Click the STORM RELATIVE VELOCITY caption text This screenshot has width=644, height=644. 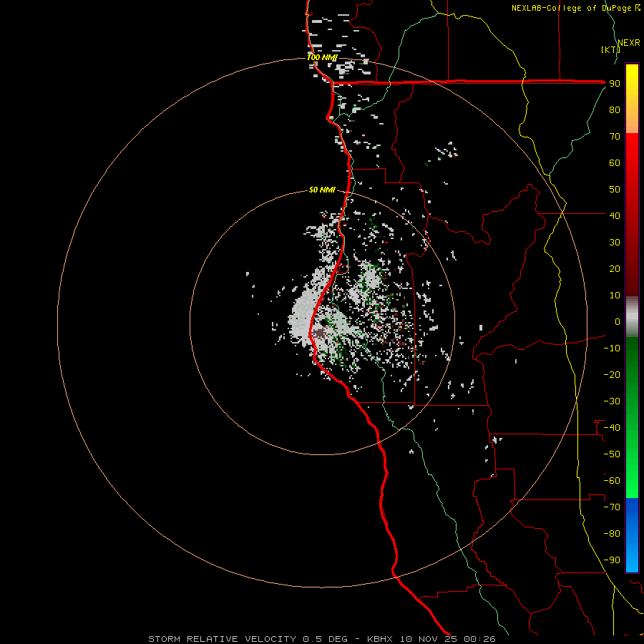pyautogui.click(x=222, y=639)
